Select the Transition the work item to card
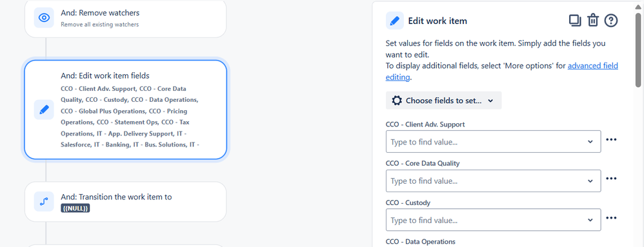Screen dimensions: 644x247 coord(126,202)
